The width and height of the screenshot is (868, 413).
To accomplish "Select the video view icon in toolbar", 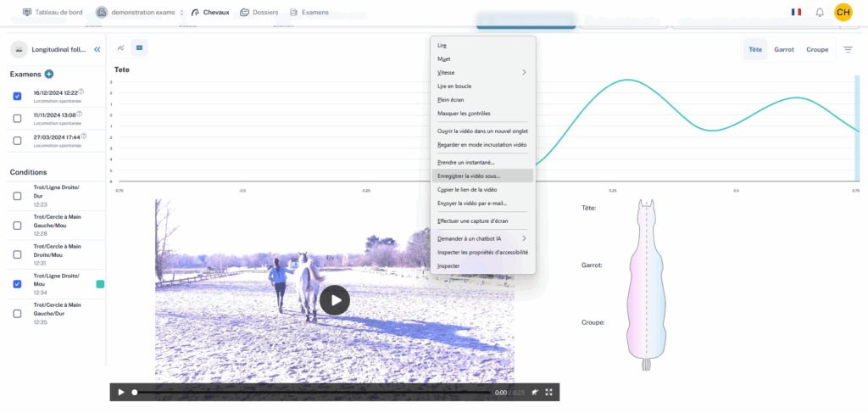I will coord(140,48).
